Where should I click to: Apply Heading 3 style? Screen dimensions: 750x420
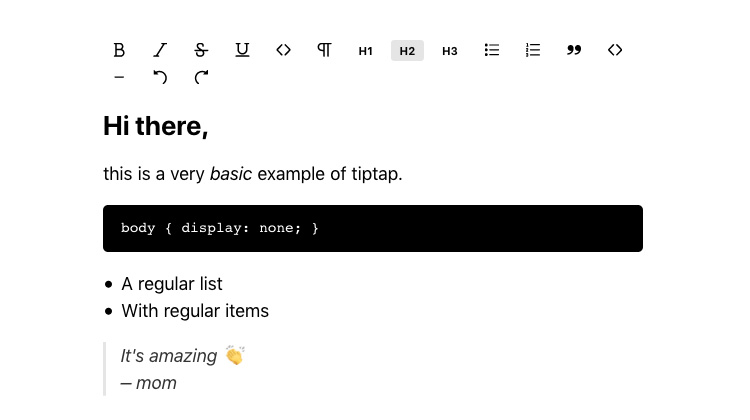(449, 51)
